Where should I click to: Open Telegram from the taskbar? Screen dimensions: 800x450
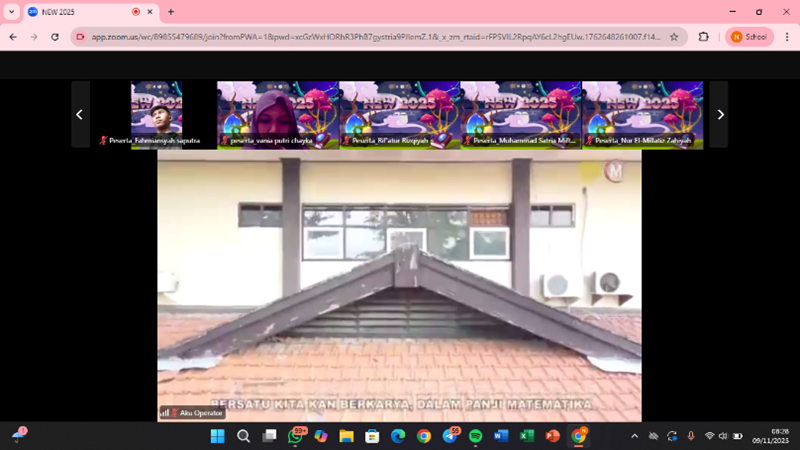click(x=449, y=436)
